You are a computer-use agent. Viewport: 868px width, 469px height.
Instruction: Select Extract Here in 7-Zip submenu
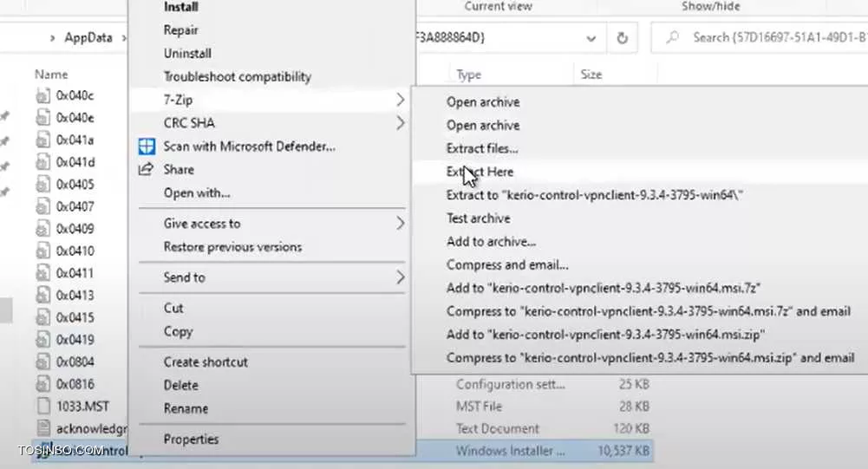click(480, 172)
